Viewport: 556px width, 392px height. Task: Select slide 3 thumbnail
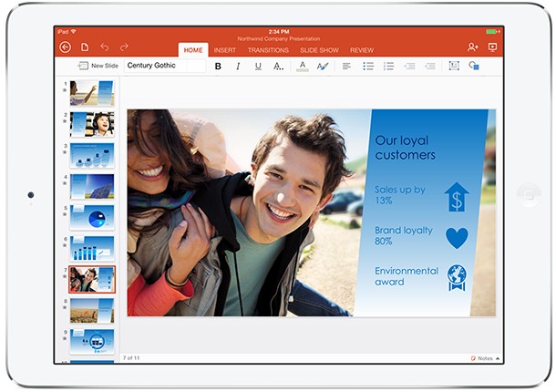coord(92,155)
